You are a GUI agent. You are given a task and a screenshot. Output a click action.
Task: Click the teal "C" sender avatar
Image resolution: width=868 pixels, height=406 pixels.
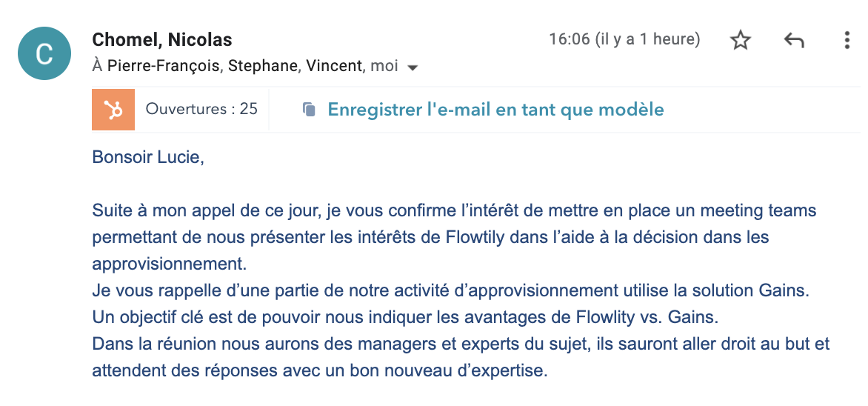44,53
